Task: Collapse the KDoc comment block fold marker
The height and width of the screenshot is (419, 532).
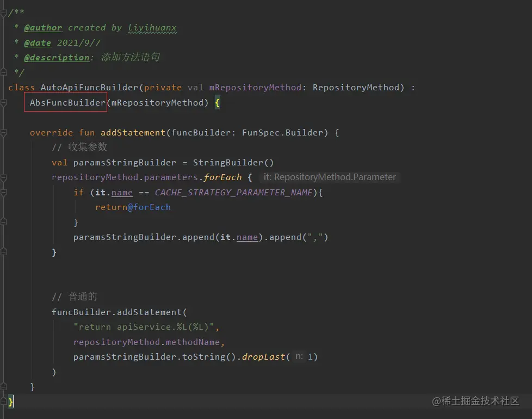Action: pyautogui.click(x=3, y=13)
